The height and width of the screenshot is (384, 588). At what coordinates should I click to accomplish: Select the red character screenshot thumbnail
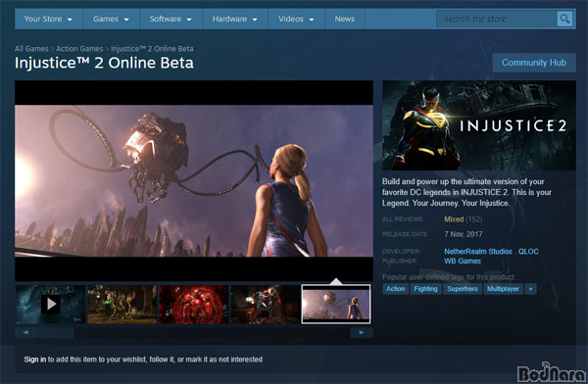pyautogui.click(x=193, y=304)
